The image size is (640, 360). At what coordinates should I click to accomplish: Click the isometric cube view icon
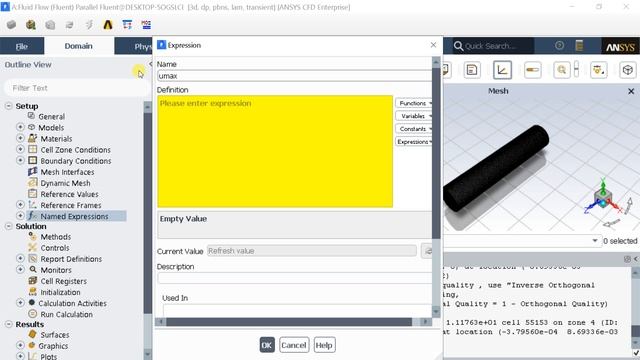(628, 70)
